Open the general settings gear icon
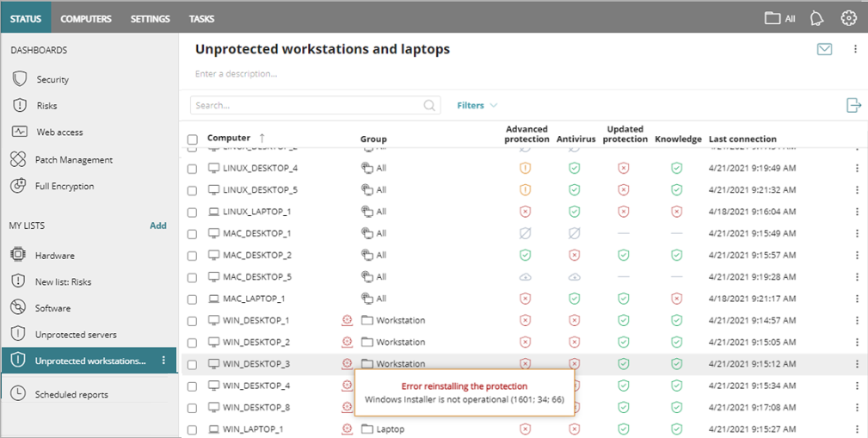 click(x=848, y=18)
